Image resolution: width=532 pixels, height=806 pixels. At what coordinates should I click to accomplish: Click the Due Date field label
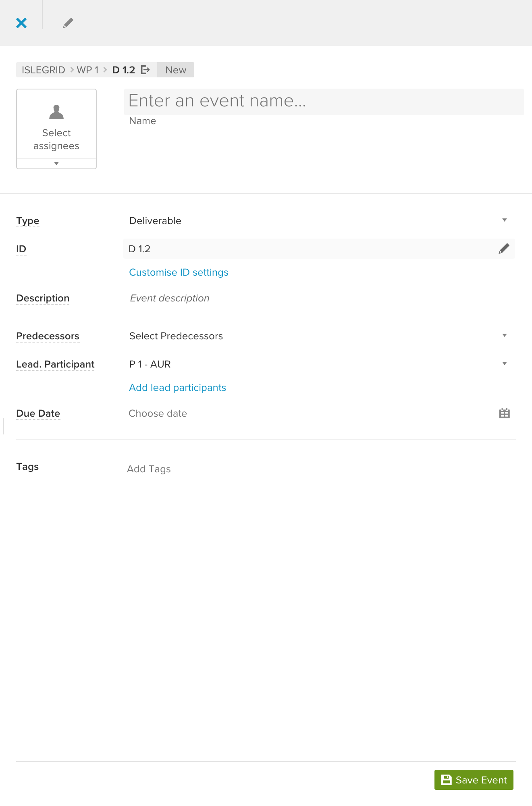38,413
